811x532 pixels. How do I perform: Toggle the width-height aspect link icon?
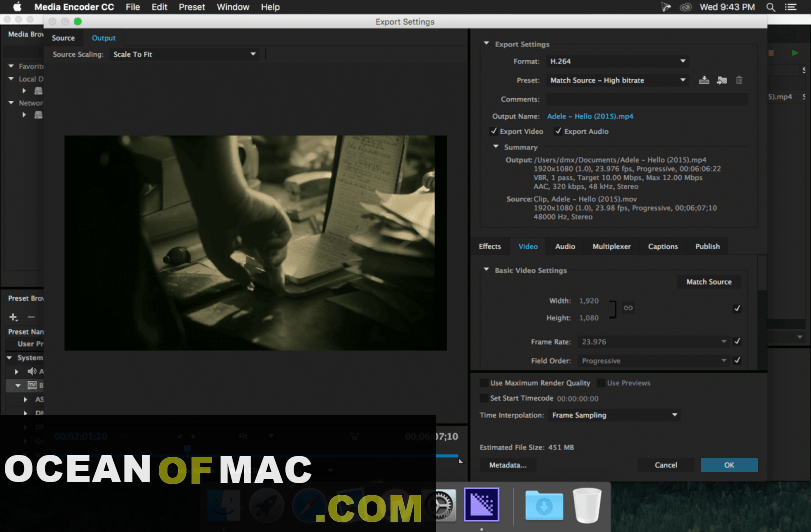coord(628,308)
